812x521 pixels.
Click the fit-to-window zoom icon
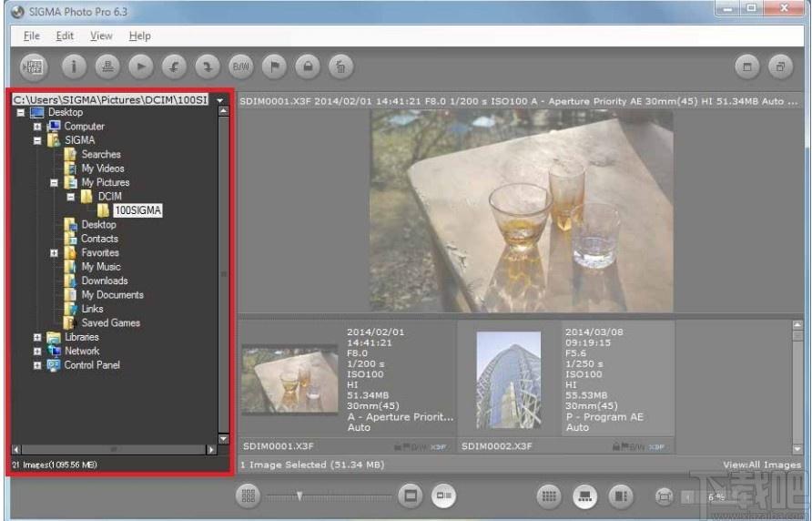pos(664,496)
